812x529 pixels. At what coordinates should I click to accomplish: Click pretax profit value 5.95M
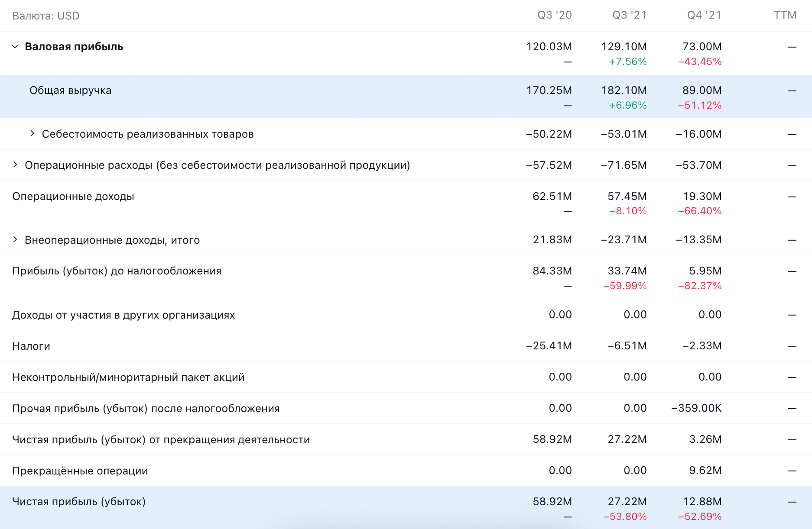pyautogui.click(x=705, y=271)
